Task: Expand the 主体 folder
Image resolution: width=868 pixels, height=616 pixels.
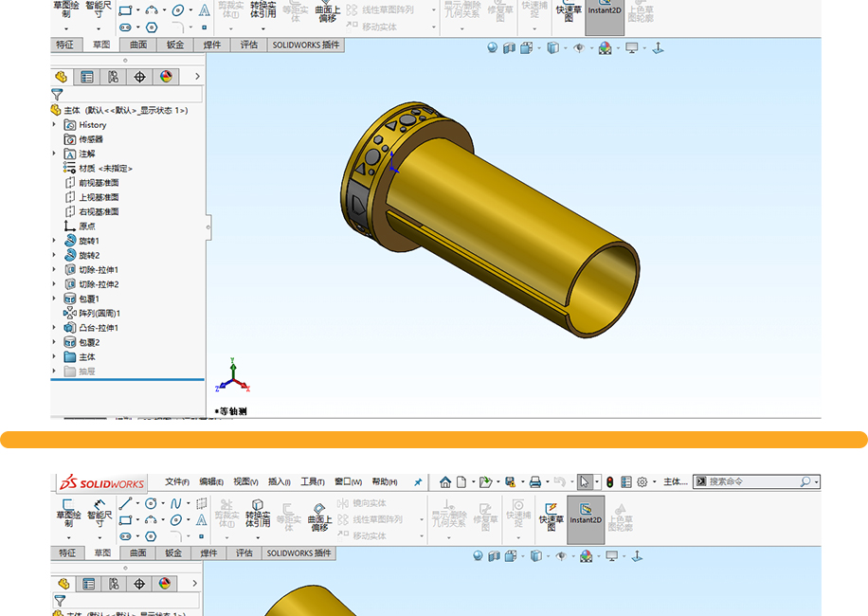Action: (54, 356)
